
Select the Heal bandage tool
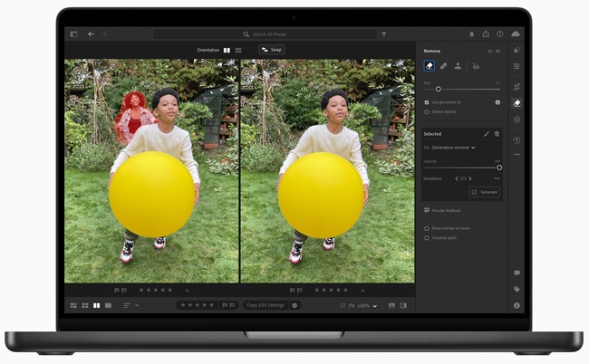443,66
